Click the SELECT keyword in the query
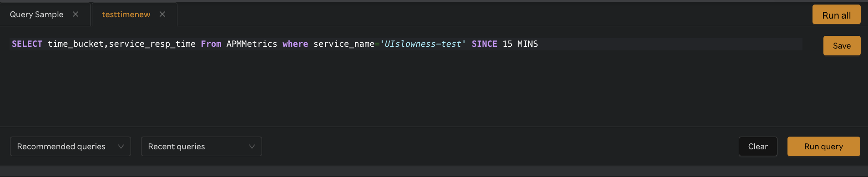The width and height of the screenshot is (868, 177). tap(27, 44)
